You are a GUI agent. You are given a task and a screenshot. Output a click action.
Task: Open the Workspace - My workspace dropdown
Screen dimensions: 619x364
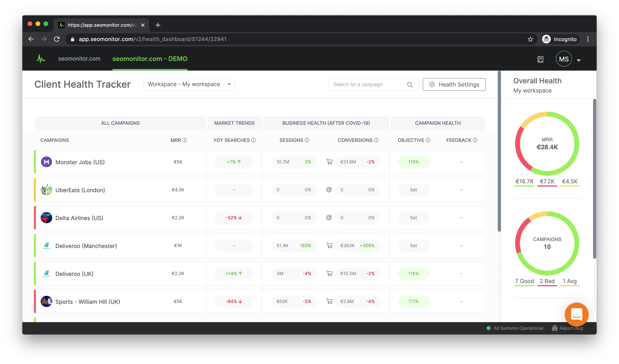point(189,85)
